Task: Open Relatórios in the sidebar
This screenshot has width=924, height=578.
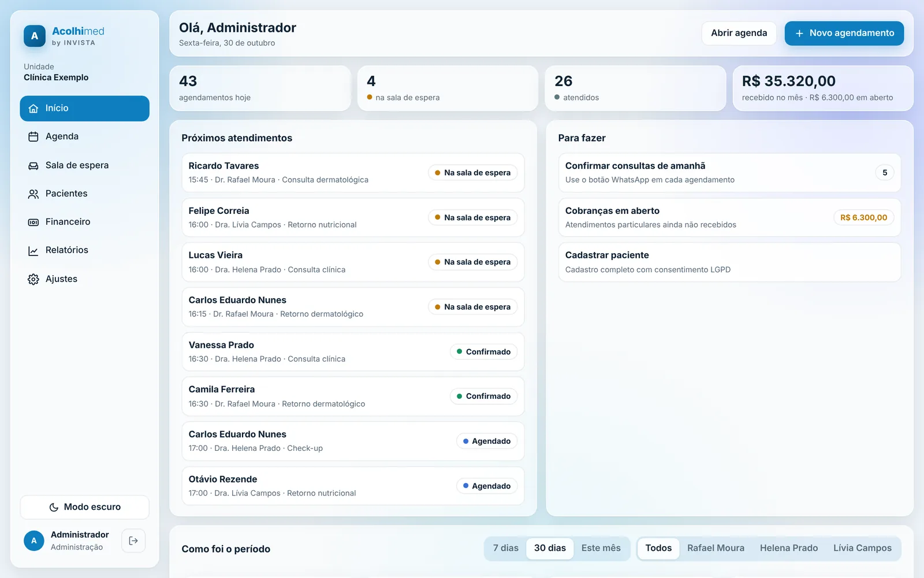Action: tap(85, 250)
